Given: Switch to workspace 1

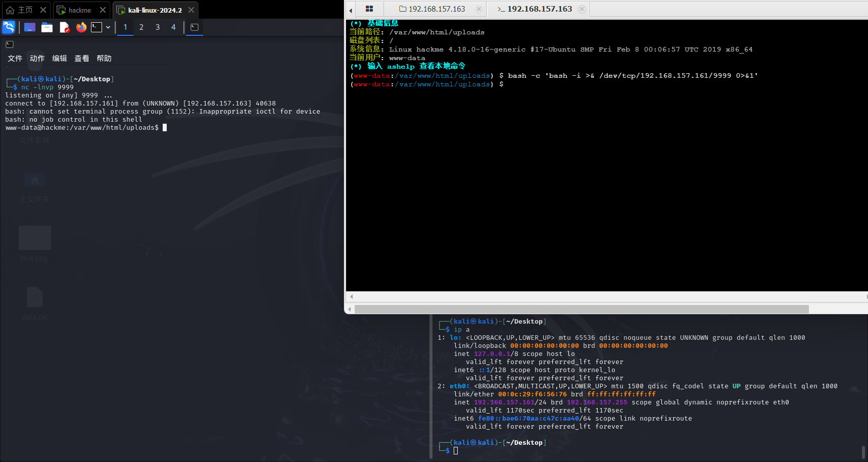Looking at the screenshot, I should coord(125,27).
